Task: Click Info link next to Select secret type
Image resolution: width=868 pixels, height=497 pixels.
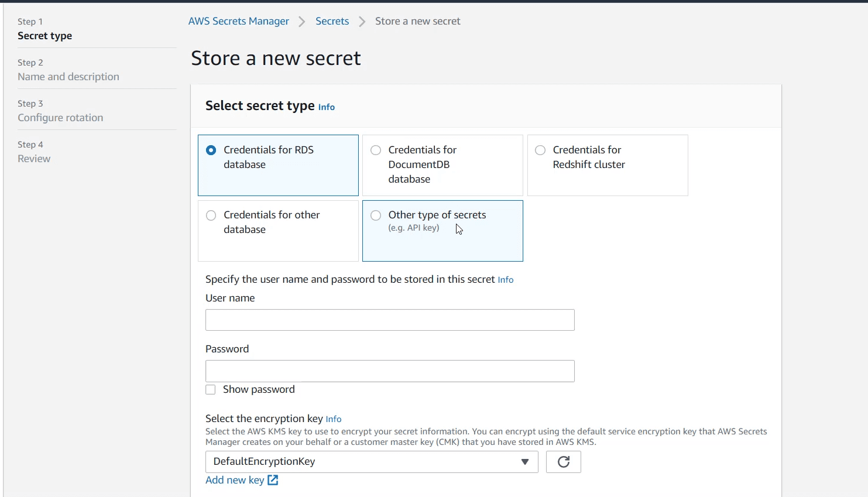Action: point(327,107)
